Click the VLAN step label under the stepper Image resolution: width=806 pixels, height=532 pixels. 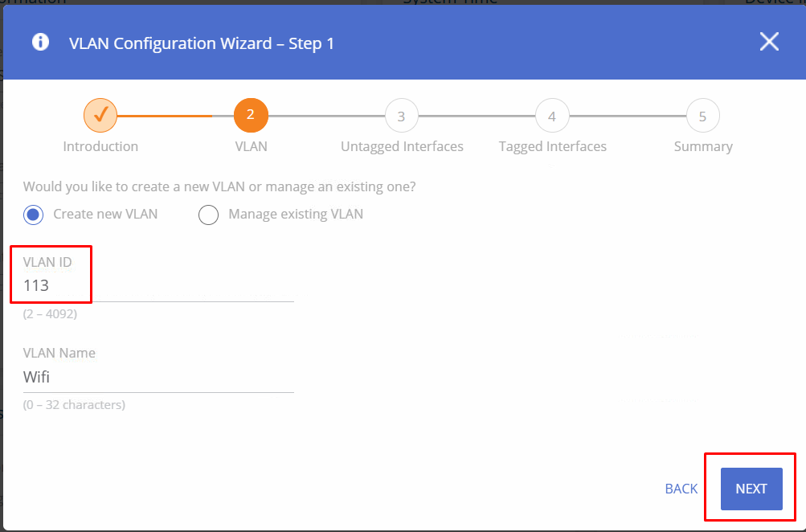(251, 146)
